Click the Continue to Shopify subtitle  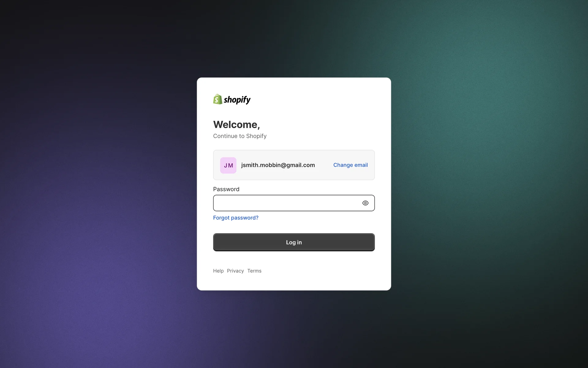pos(239,136)
